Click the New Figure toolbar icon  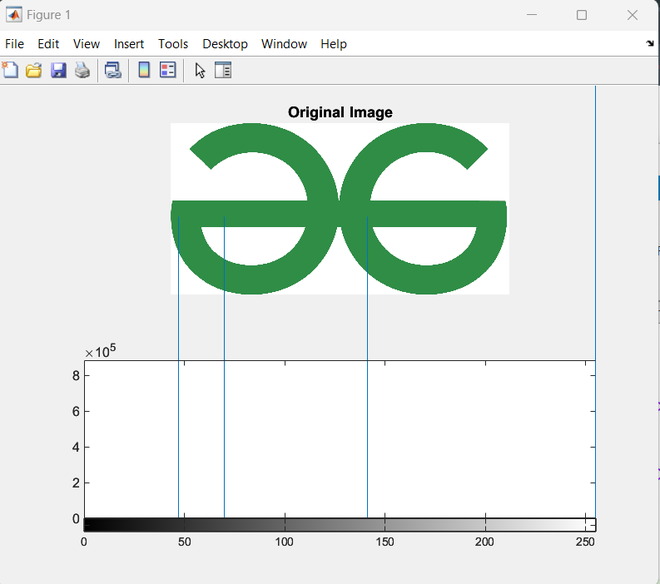(10, 70)
